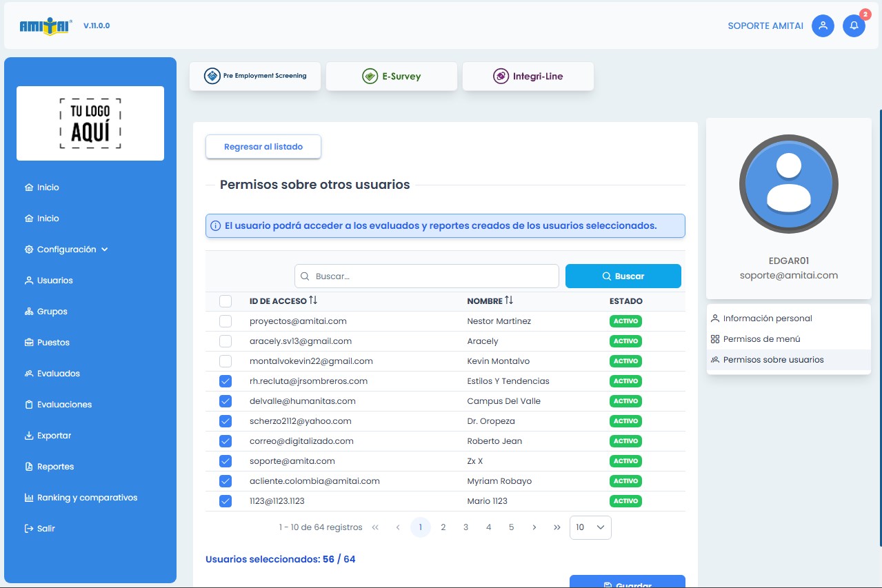Check the proyectos@amitai.com user checkbox
This screenshot has height=588, width=882.
(x=225, y=321)
